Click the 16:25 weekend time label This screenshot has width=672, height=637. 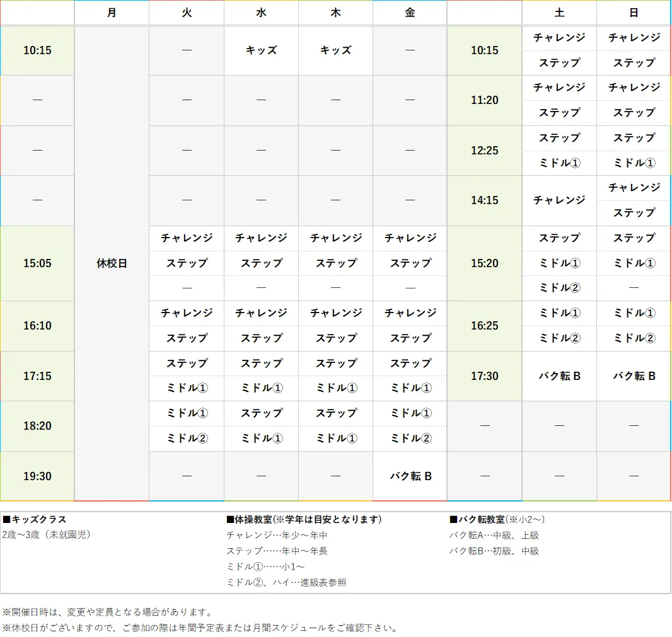484,326
